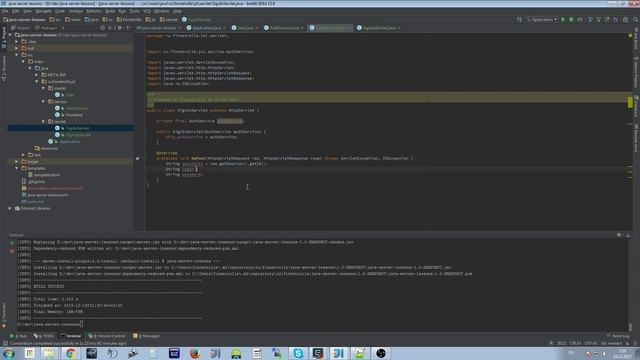The width and height of the screenshot is (640, 360).
Task: Open Skype from the taskbar
Action: coord(298,353)
